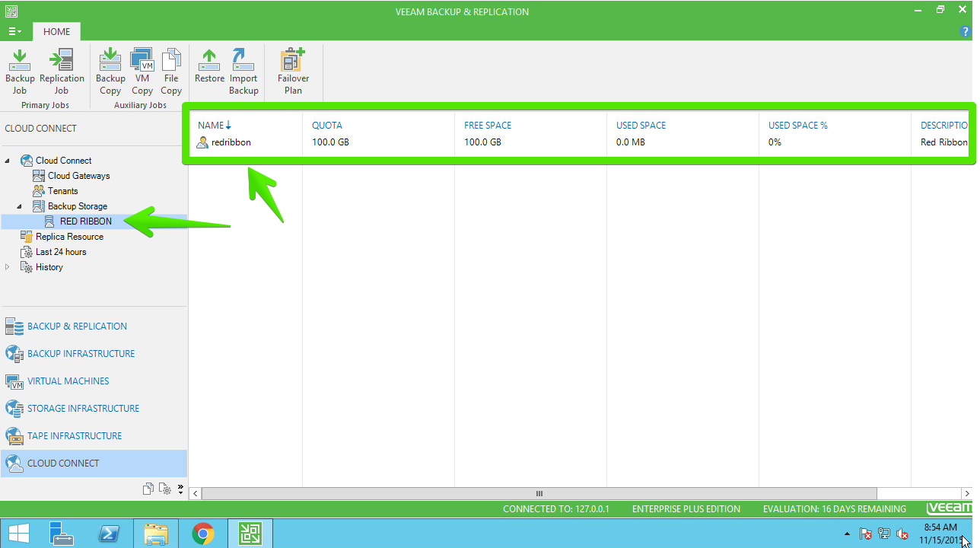980x548 pixels.
Task: Open the Action Center flag icon
Action: (866, 534)
